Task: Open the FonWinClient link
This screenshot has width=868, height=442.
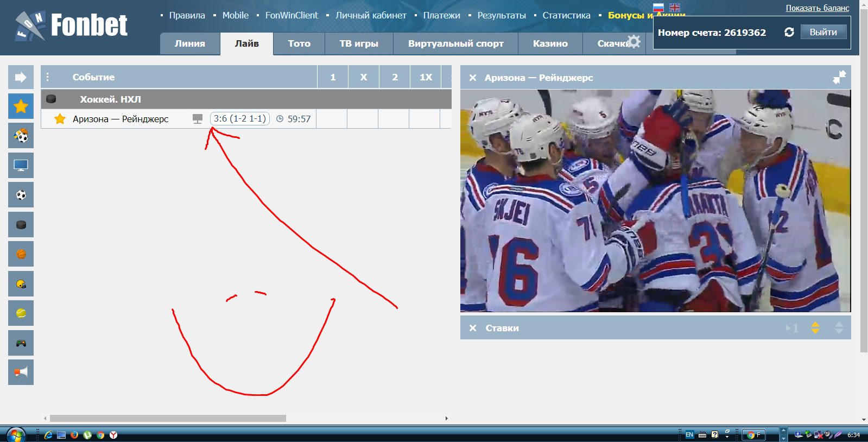Action: point(292,15)
